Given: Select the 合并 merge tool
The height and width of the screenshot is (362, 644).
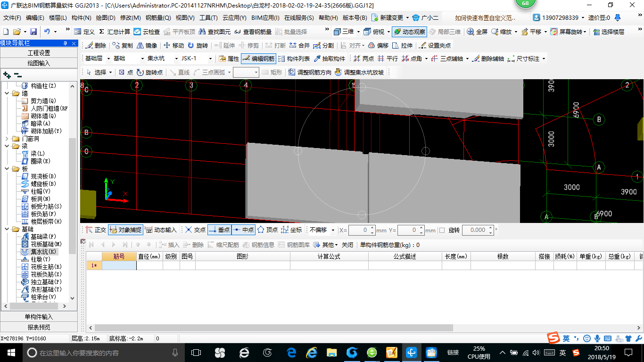Looking at the screenshot, I should tap(299, 46).
